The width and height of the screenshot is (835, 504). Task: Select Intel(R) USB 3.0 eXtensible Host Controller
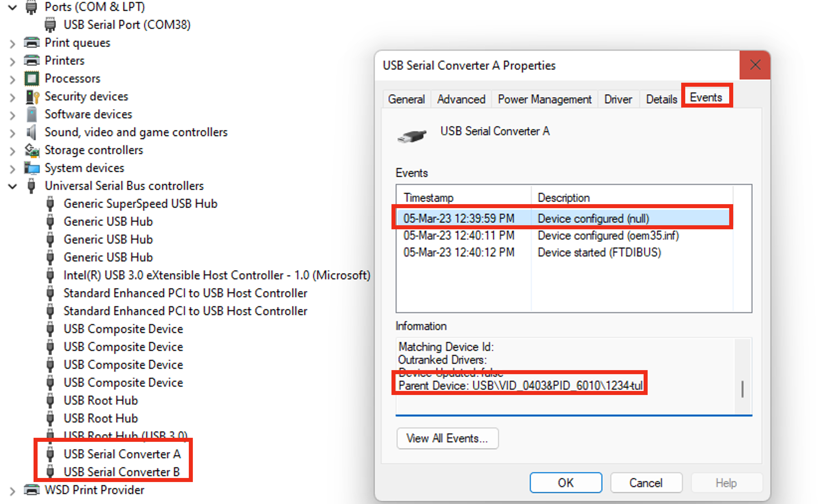217,276
